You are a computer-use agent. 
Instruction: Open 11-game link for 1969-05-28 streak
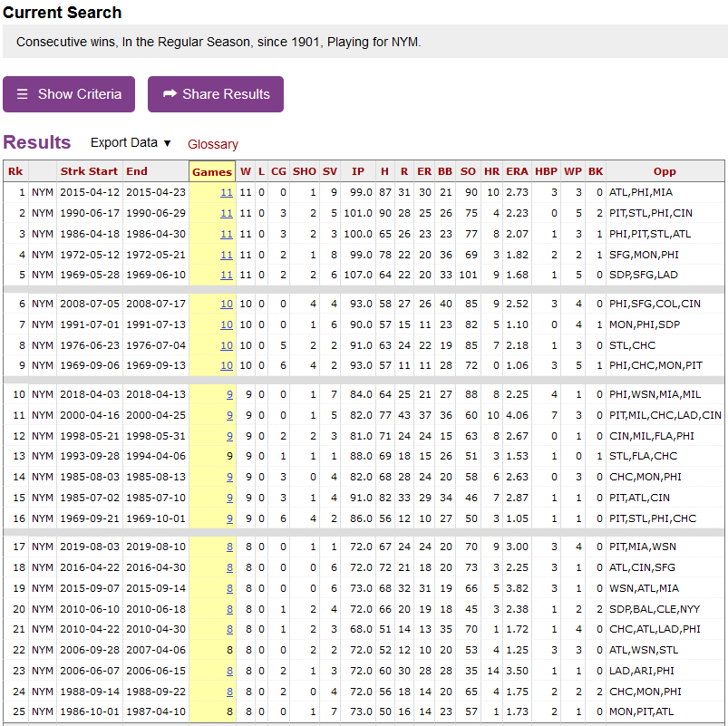coord(226,275)
